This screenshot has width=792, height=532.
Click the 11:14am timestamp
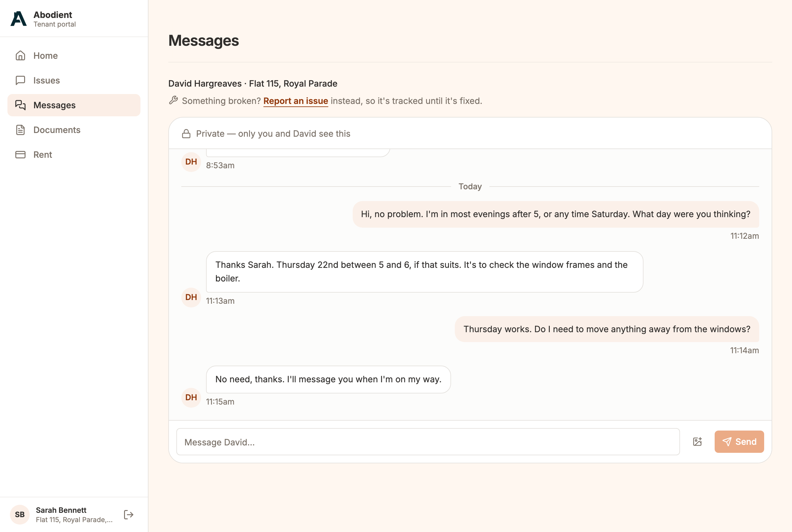[x=744, y=350]
